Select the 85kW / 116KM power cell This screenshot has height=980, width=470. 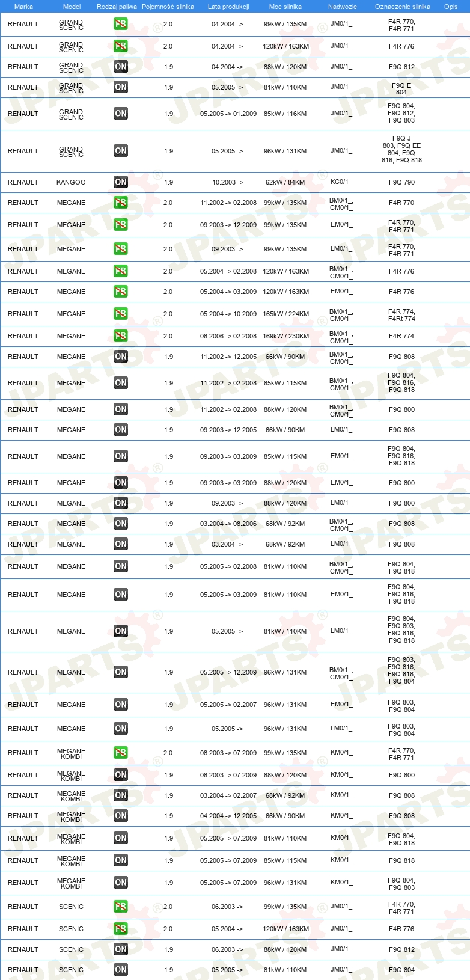click(285, 114)
